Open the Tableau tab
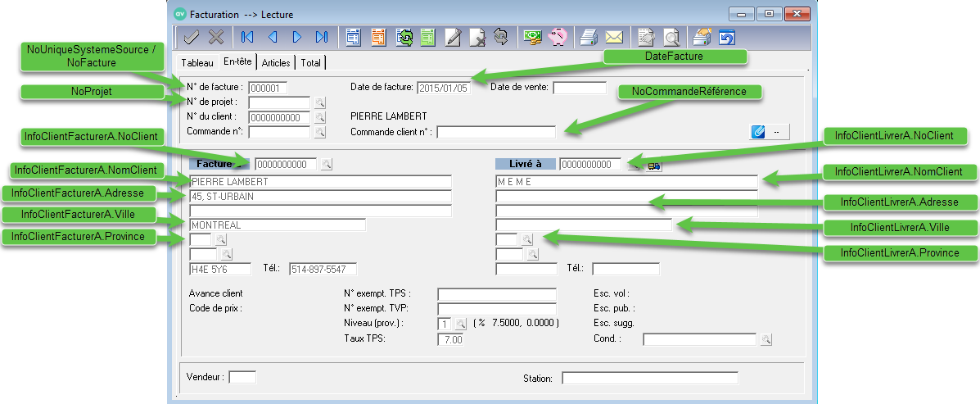The image size is (980, 404). point(196,62)
